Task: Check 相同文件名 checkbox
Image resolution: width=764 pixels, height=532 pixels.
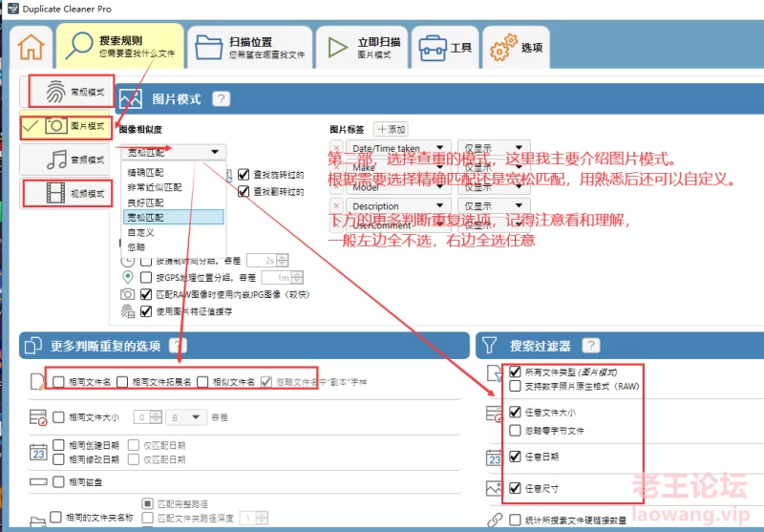Action: (x=58, y=382)
